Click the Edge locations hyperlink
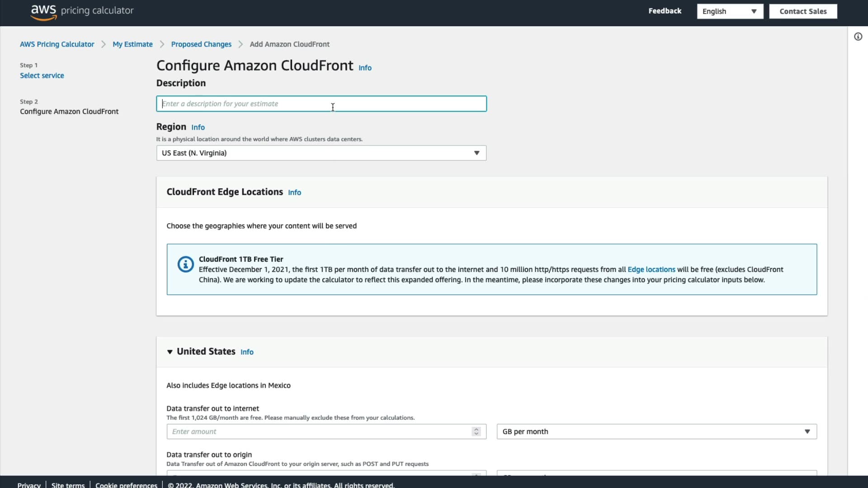Viewport: 868px width, 488px height. (651, 270)
